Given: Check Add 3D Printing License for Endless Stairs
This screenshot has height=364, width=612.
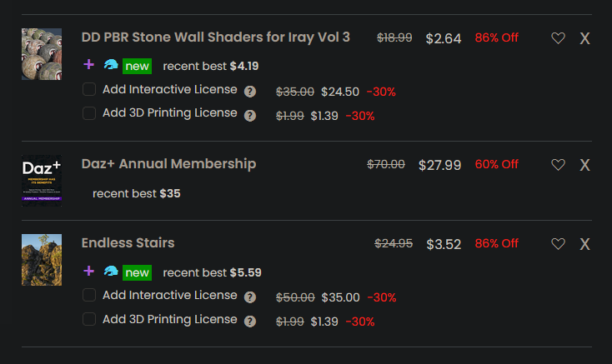Looking at the screenshot, I should click(x=89, y=319).
